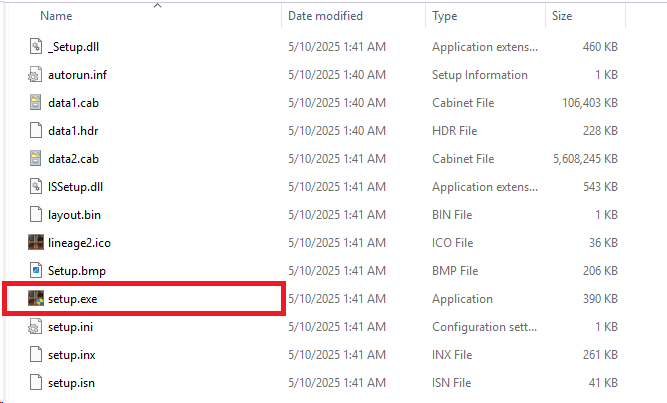Click the data1.hdr blank file icon
Screen dimensions: 667x403
36,130
